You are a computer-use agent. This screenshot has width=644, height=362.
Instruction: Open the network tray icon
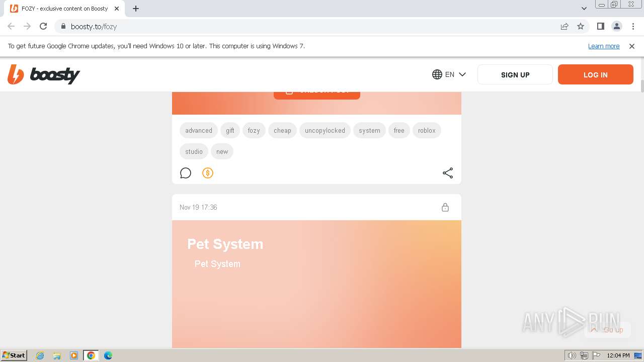coord(584,355)
